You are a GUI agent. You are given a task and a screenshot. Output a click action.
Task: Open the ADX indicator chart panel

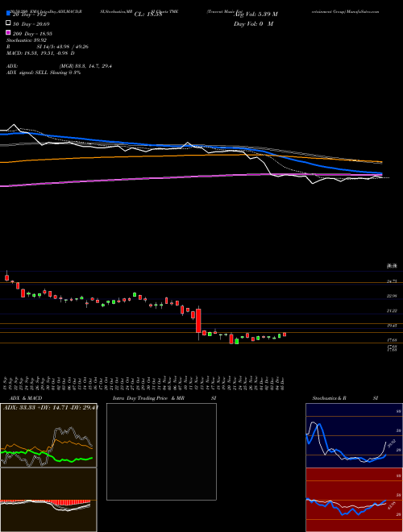coord(48,435)
